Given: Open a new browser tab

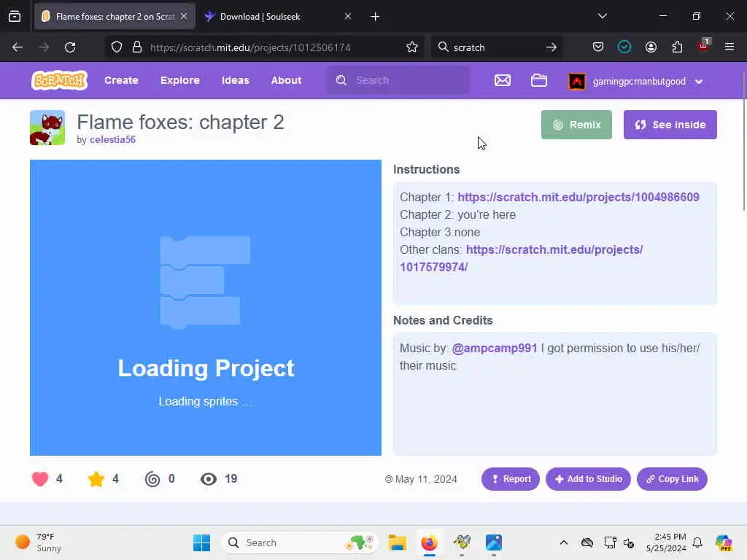Looking at the screenshot, I should tap(375, 17).
